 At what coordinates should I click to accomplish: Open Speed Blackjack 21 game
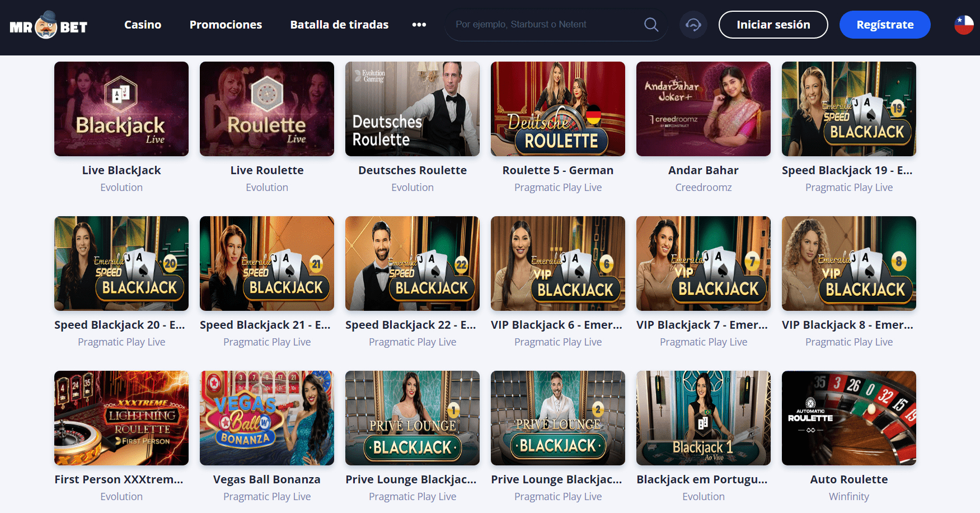[x=266, y=263]
